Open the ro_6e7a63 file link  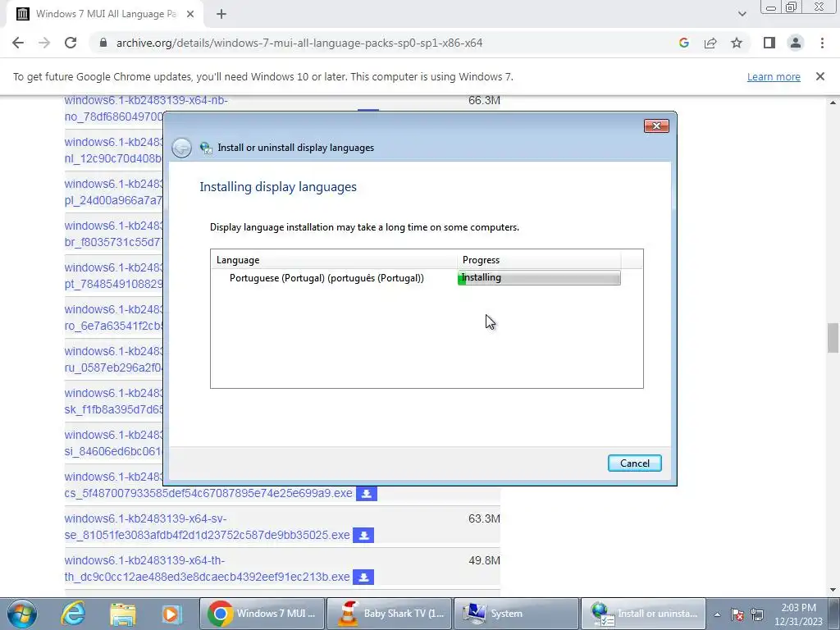tap(113, 317)
